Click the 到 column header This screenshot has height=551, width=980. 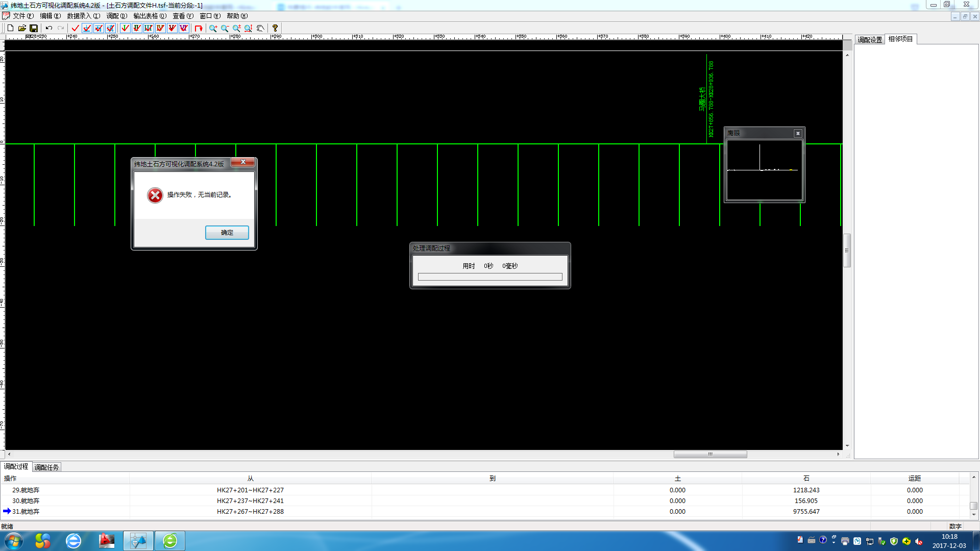[x=493, y=478]
